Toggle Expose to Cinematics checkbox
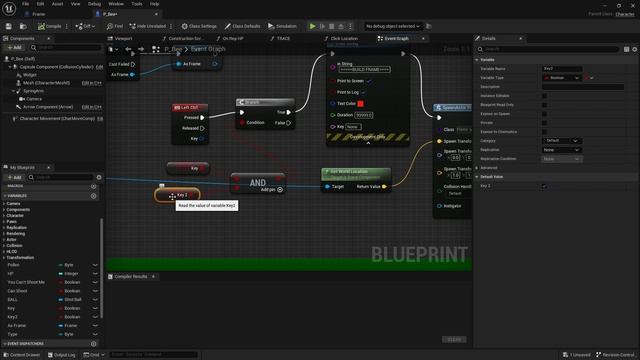 click(x=544, y=132)
